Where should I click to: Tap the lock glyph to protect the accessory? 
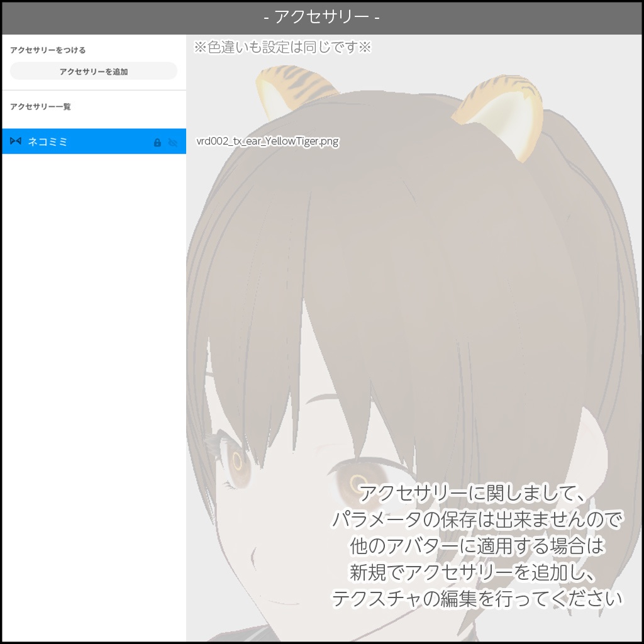coord(156,141)
